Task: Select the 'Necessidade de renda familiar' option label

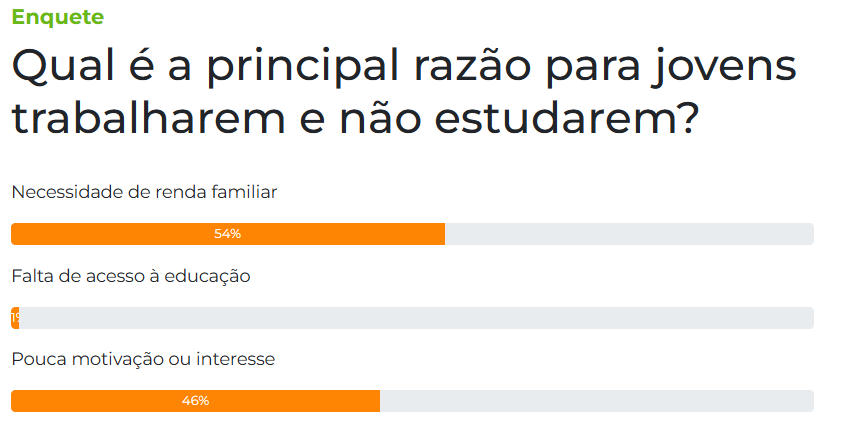Action: pos(144,192)
